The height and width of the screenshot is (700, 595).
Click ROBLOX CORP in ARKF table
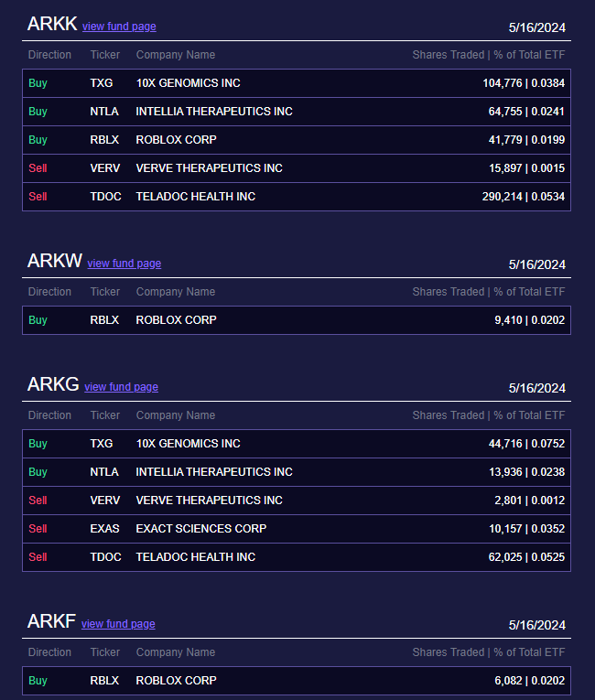(177, 681)
